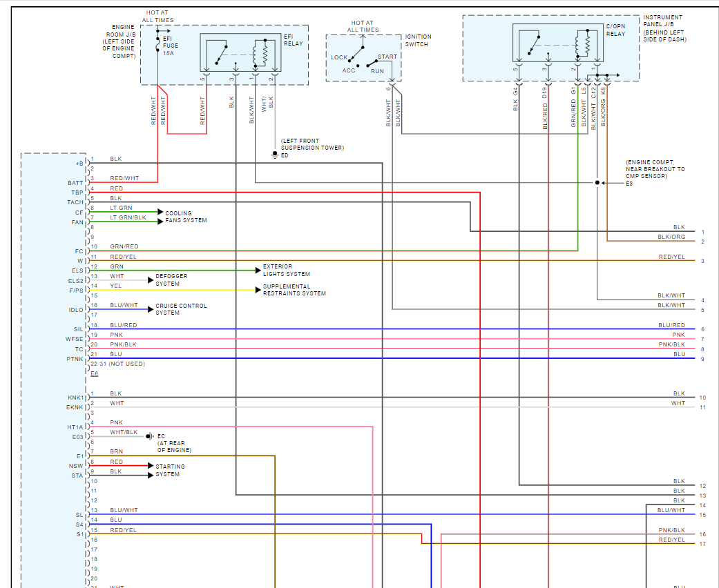Image resolution: width=719 pixels, height=588 pixels.
Task: Click the Defogger System reference
Action: tap(171, 280)
